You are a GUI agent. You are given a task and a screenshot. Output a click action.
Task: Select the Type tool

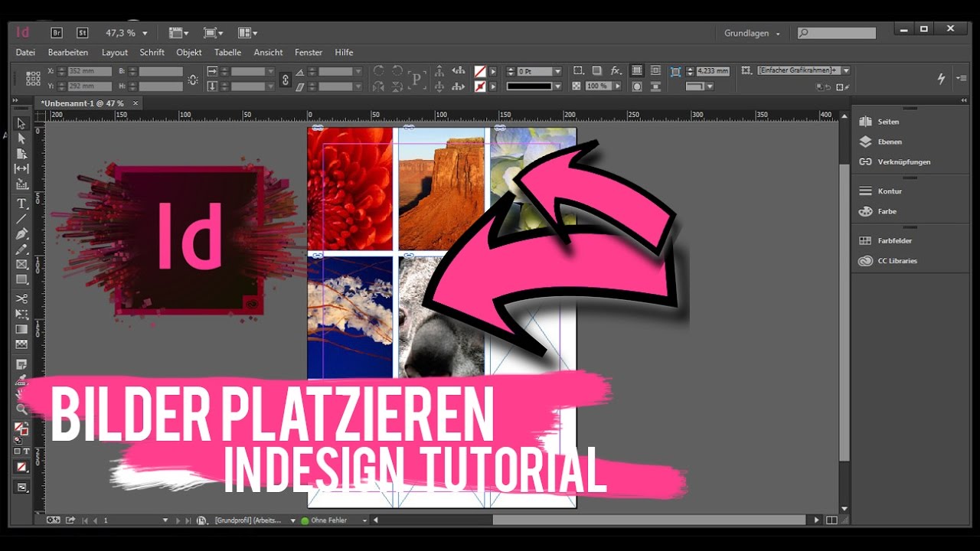[21, 204]
